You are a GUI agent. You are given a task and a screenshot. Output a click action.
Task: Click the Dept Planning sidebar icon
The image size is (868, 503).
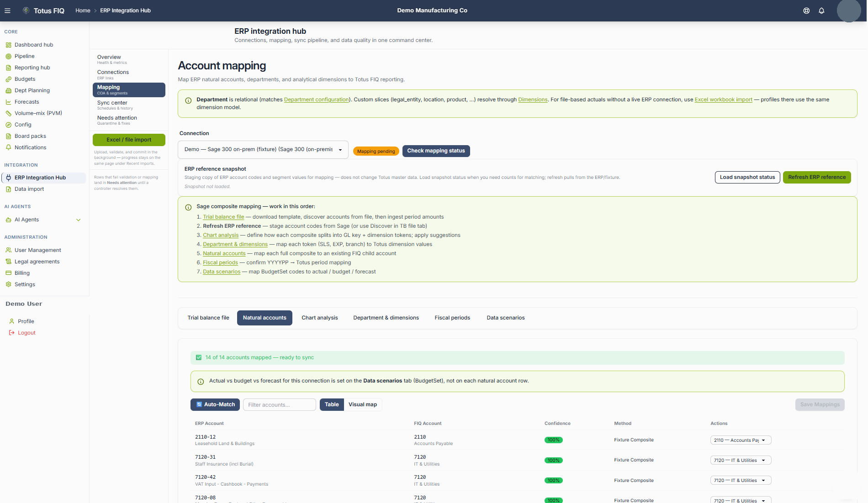8,90
